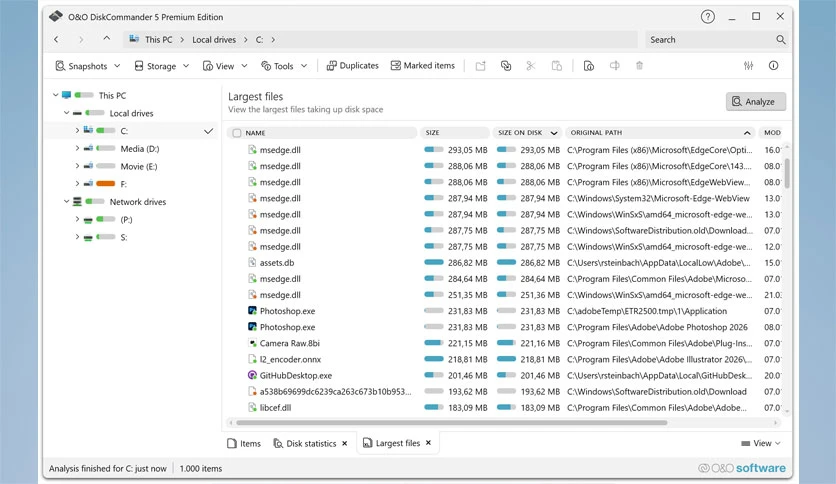Go forward with the right arrow
836x484 pixels.
81,39
